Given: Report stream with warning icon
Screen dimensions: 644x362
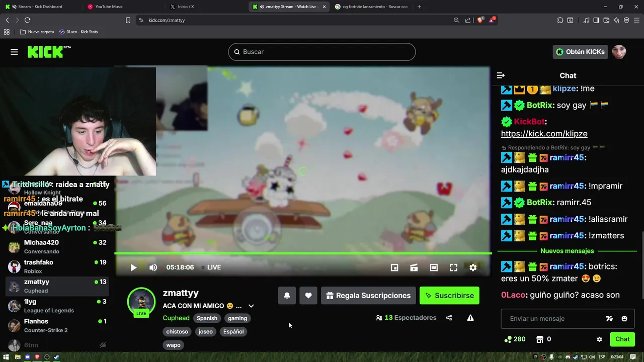Looking at the screenshot, I should [470, 318].
